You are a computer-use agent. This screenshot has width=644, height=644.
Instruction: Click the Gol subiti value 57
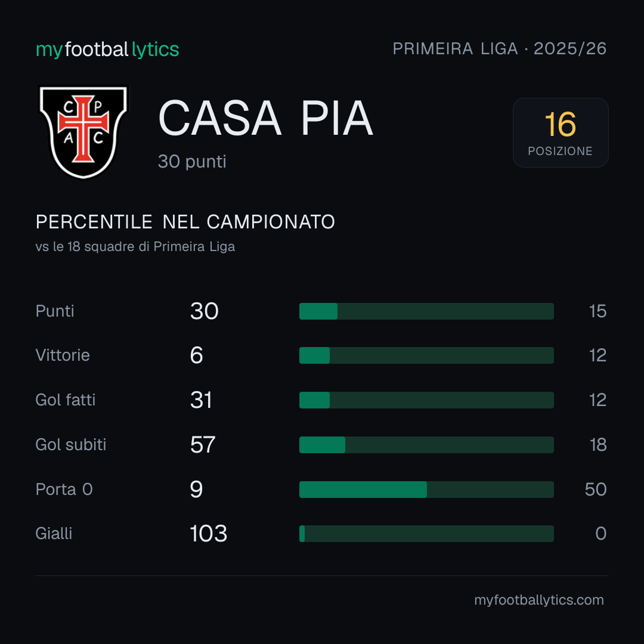[x=203, y=445]
